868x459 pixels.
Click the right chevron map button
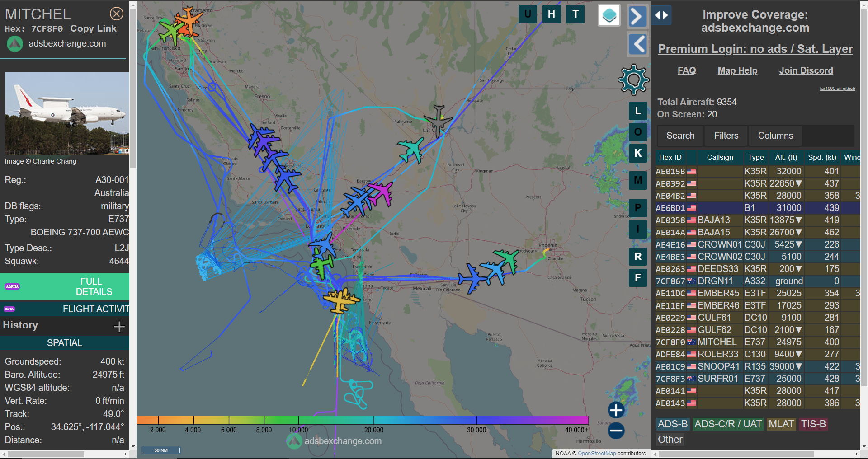(637, 17)
